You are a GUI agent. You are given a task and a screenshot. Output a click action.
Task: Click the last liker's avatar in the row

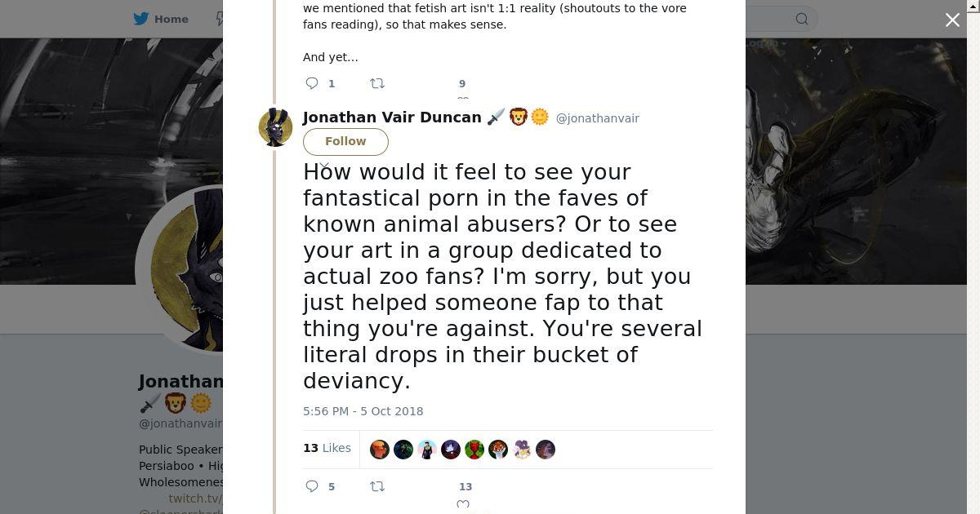[546, 450]
